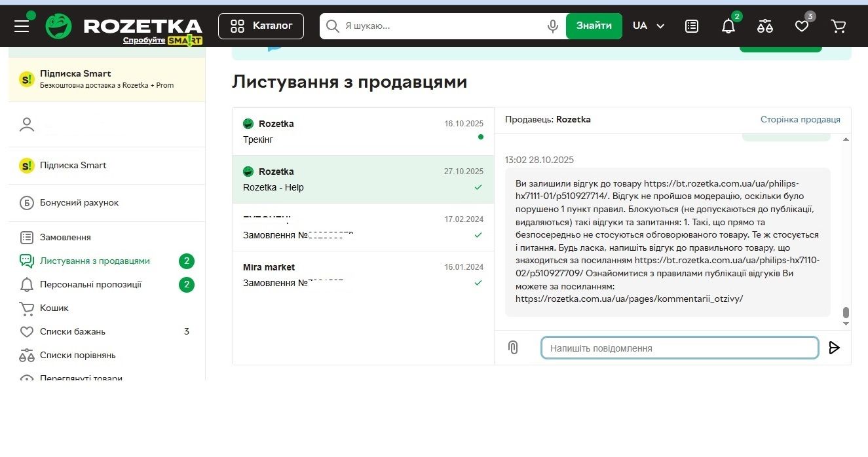Open the orders list icon in header
The image size is (868, 457).
coord(692,26)
